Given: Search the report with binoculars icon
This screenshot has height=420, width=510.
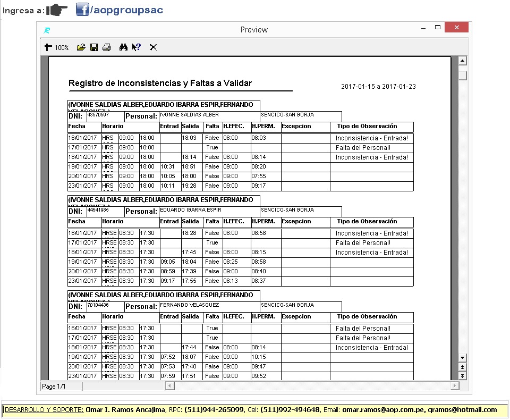Looking at the screenshot, I should click(x=123, y=47).
